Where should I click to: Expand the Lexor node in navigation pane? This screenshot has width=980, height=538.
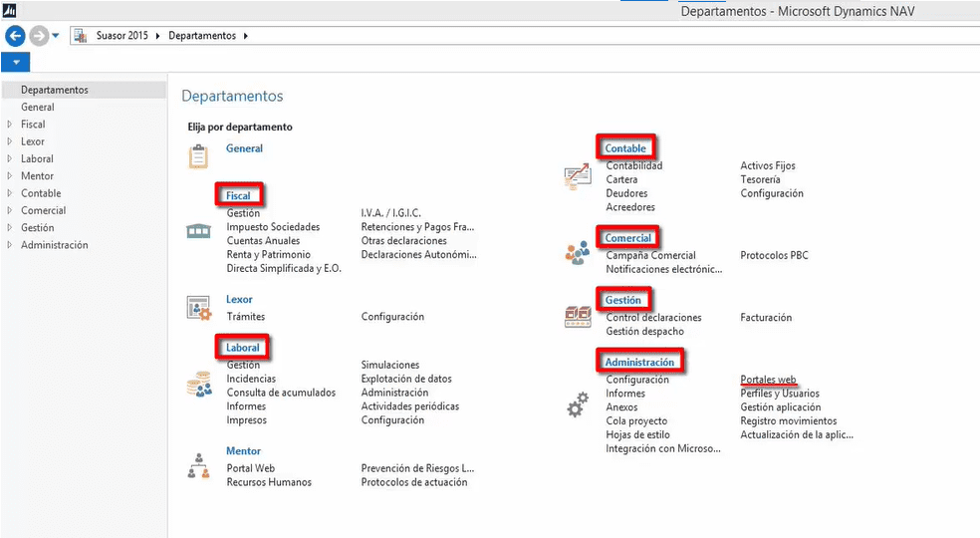[9, 141]
